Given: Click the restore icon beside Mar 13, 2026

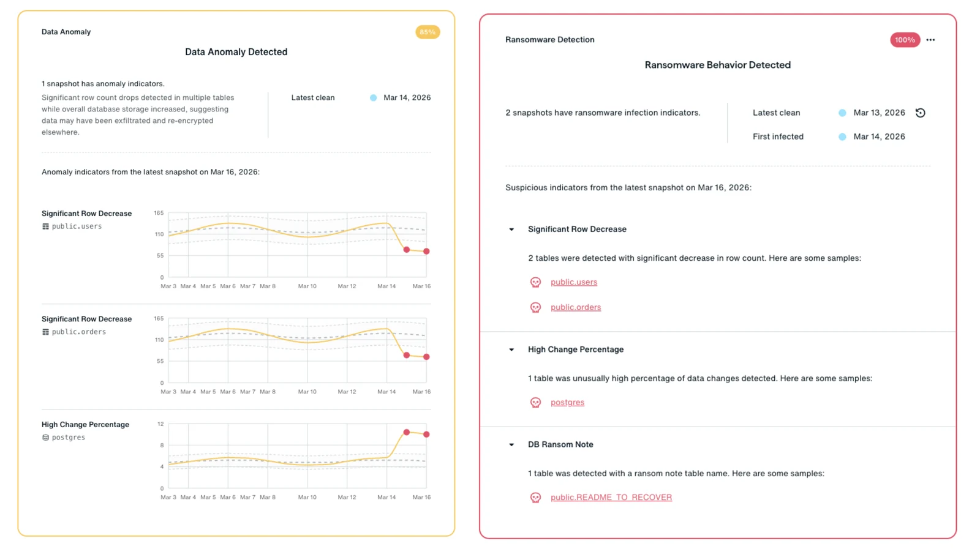Looking at the screenshot, I should [x=920, y=113].
